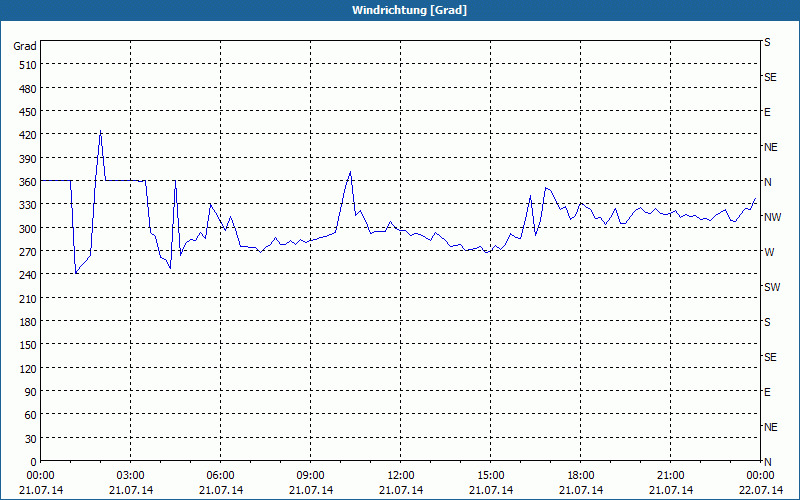The width and height of the screenshot is (800, 500).
Task: Select the 30 y-axis value
Action: tap(31, 439)
